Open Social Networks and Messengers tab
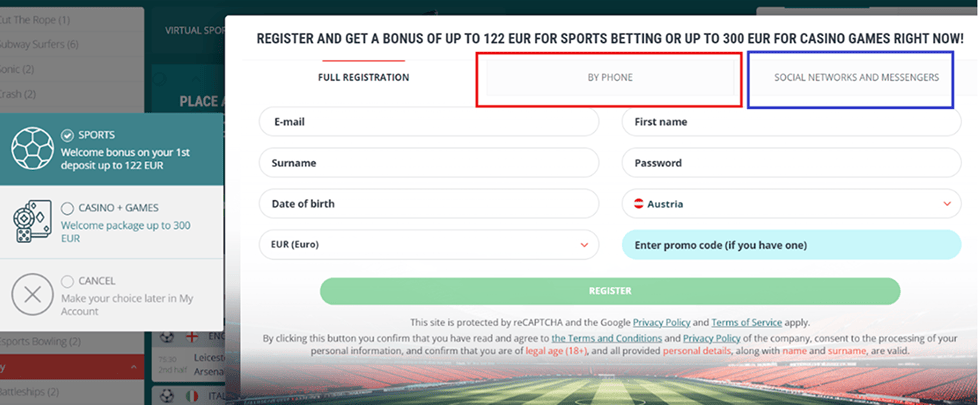The image size is (980, 405). 856,77
